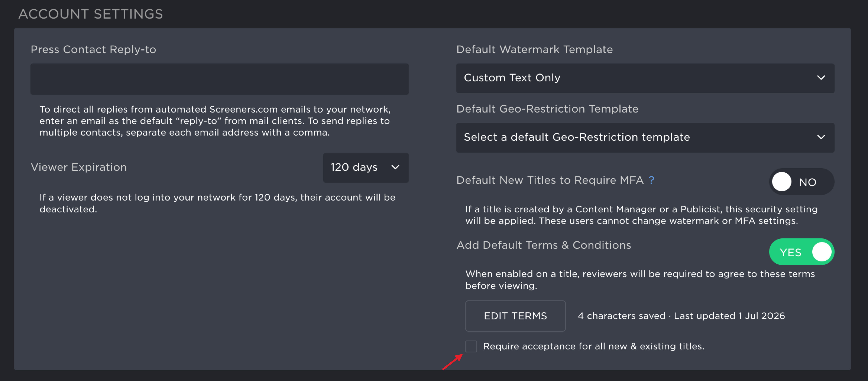Click the Viewer Expiration chevron arrow
Image resolution: width=868 pixels, height=381 pixels.
click(395, 167)
